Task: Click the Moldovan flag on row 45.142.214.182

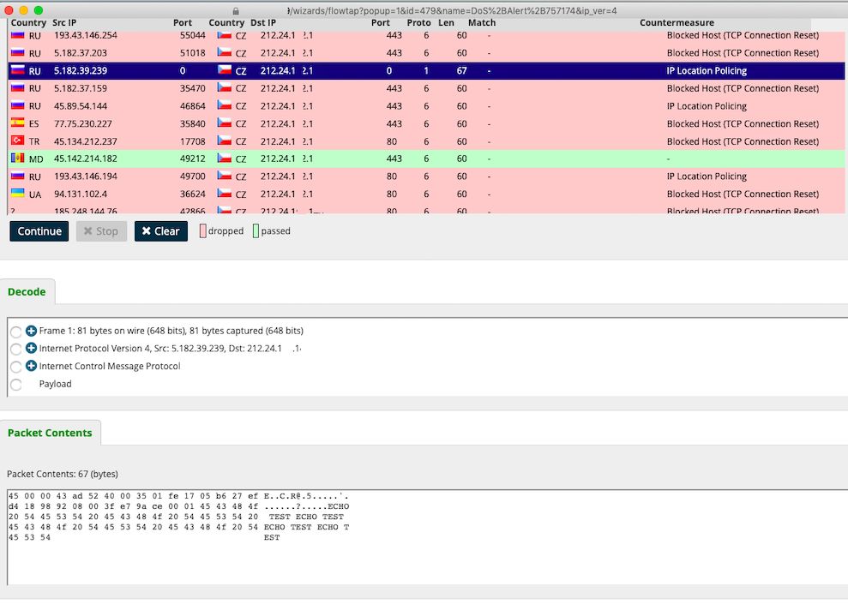Action: coord(18,158)
